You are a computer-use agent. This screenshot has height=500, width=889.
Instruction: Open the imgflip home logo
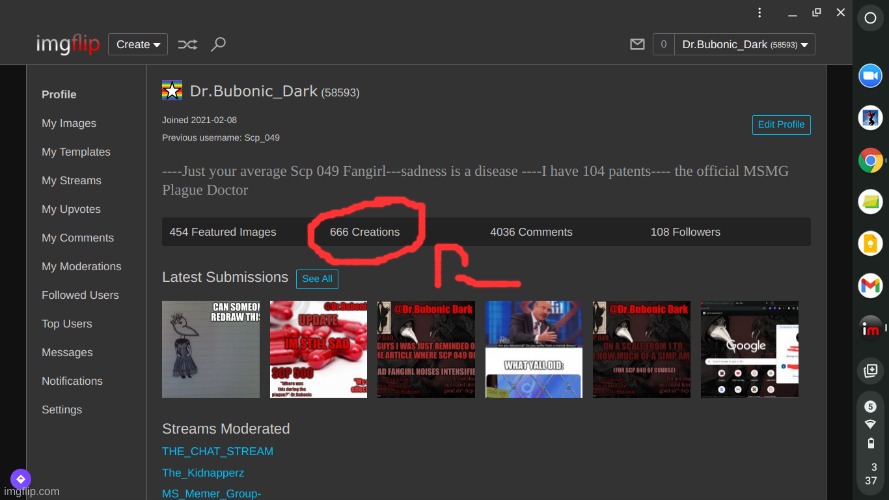point(67,44)
